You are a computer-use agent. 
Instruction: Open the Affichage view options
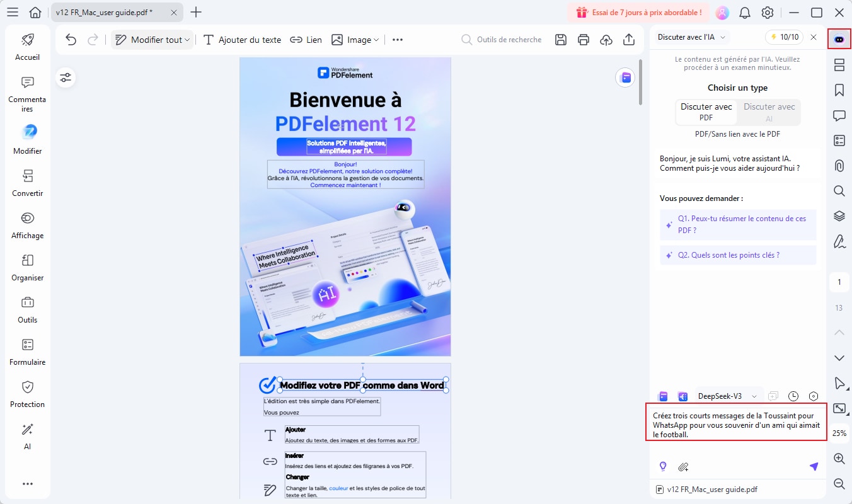click(27, 226)
